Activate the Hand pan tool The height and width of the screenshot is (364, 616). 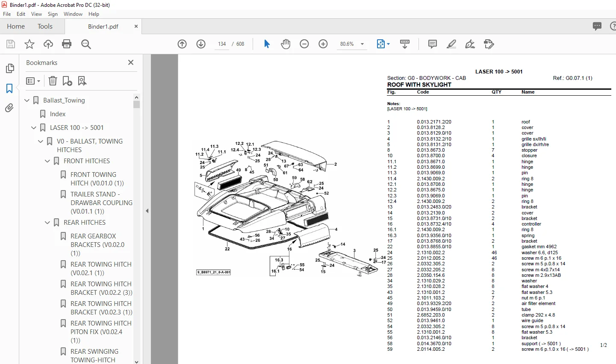pos(286,44)
